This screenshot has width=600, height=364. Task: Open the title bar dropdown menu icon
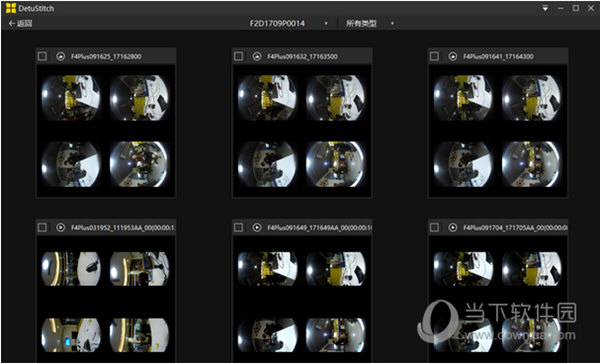[545, 8]
